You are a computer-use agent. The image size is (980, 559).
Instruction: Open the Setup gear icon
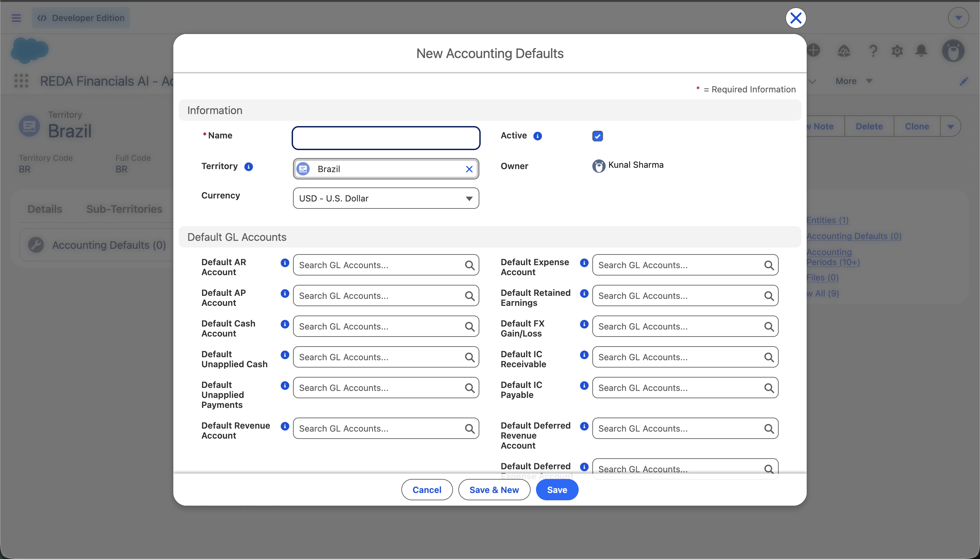[897, 51]
